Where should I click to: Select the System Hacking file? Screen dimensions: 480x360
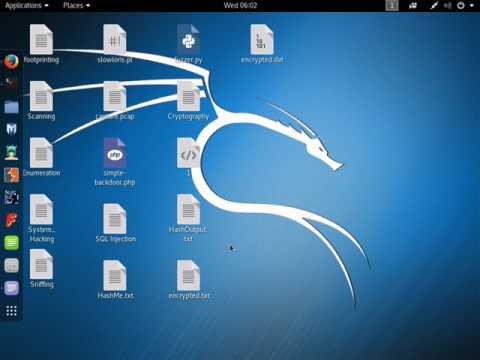[x=41, y=218]
